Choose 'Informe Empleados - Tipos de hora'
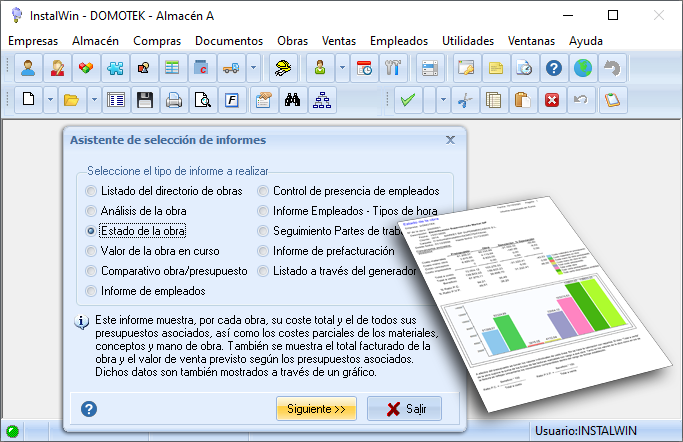683x442 pixels. coord(347,211)
